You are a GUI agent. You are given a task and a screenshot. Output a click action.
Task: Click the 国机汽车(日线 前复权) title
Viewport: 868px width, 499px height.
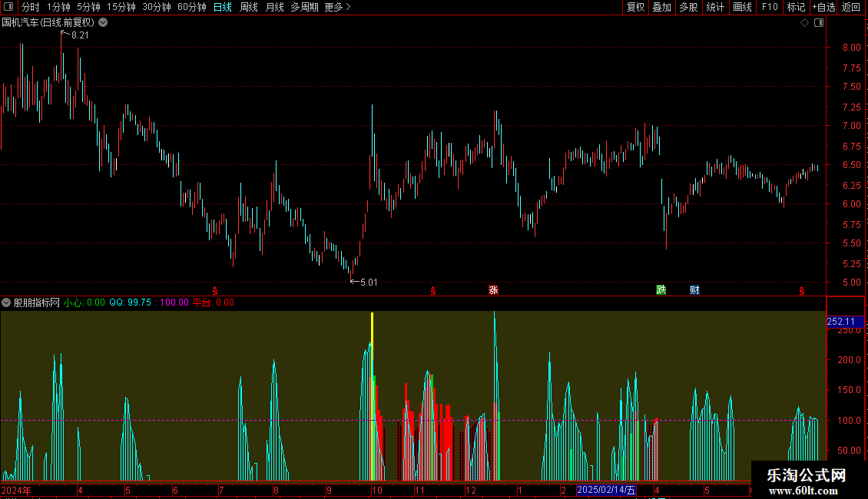point(48,23)
